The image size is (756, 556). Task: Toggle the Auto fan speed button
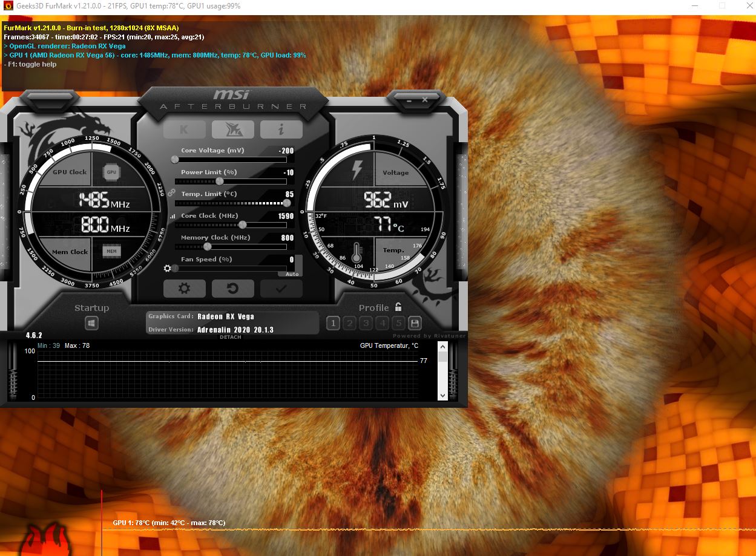tap(292, 273)
